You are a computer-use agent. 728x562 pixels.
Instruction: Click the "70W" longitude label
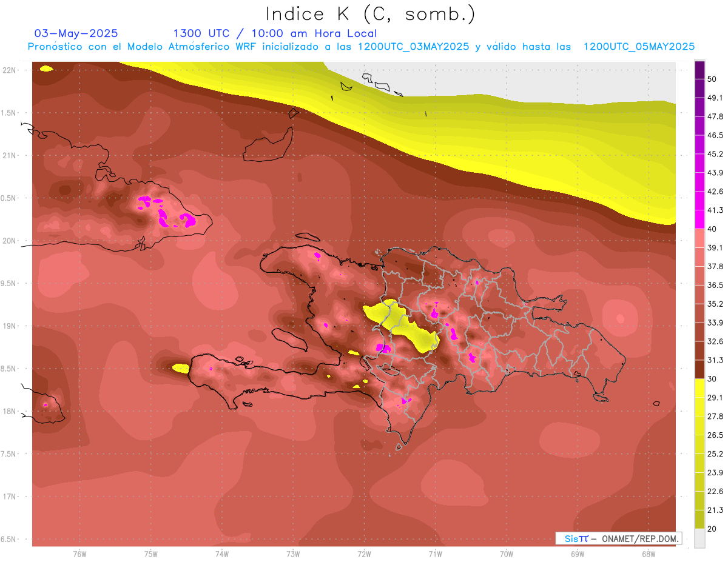[x=507, y=554]
